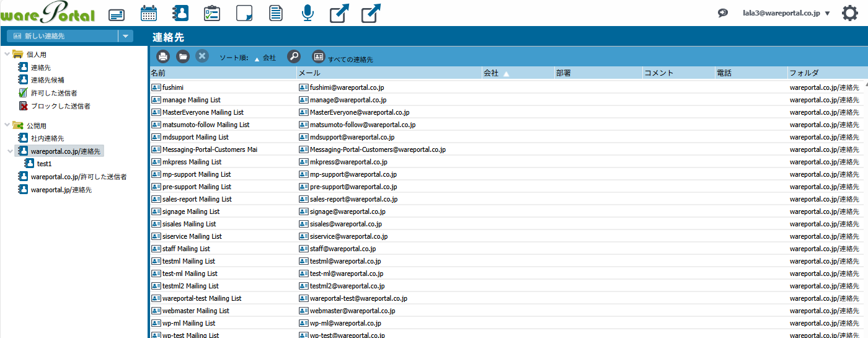Collapse the 個人用 folder tree
This screenshot has width=868, height=338.
click(x=7, y=54)
